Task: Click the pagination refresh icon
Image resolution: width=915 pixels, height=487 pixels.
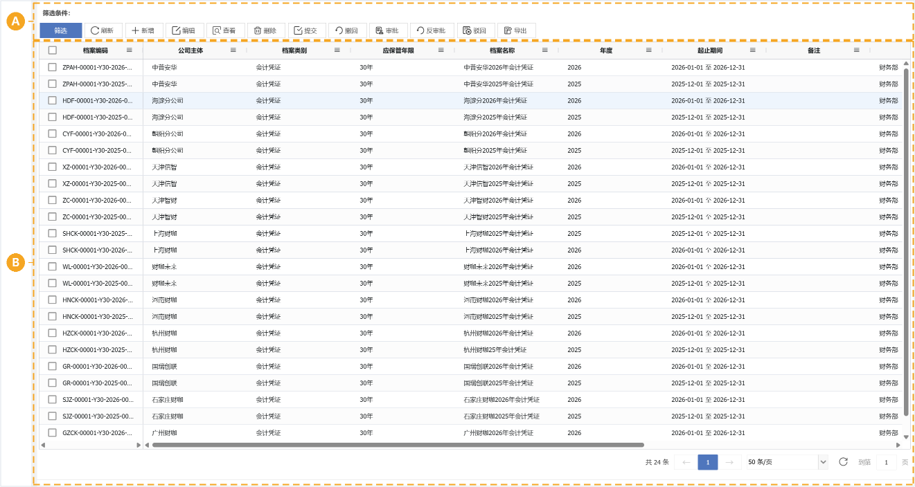Action: (843, 462)
